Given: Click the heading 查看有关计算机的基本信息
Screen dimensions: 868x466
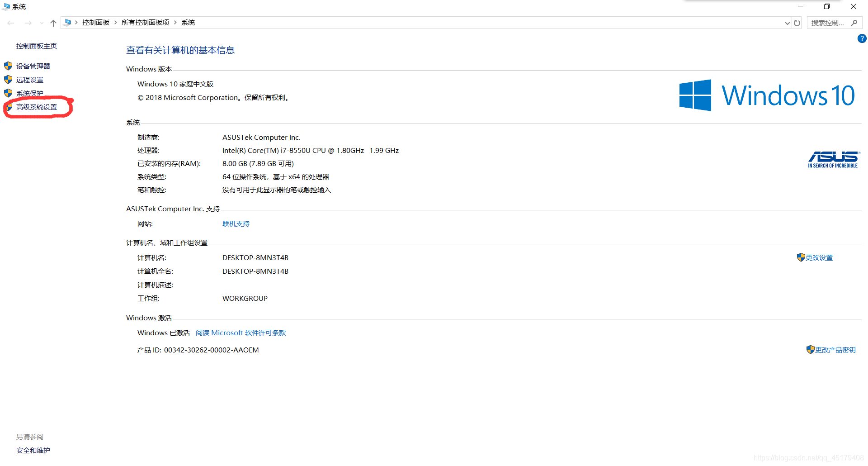Looking at the screenshot, I should (x=180, y=50).
